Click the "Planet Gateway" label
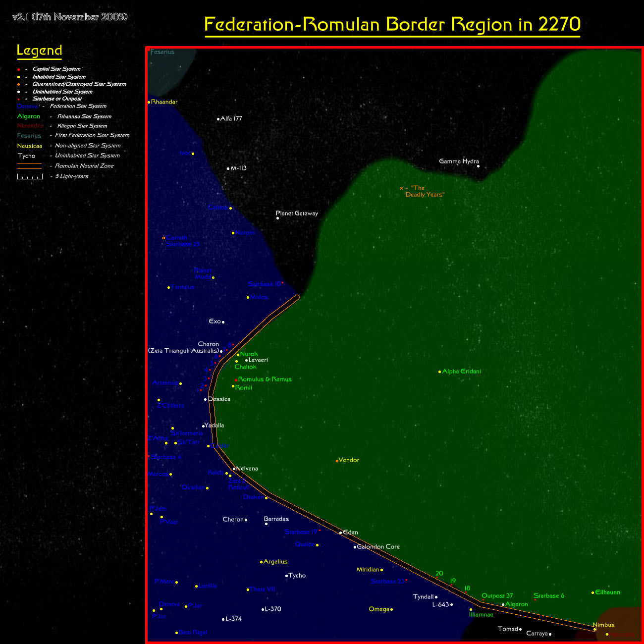 [297, 214]
